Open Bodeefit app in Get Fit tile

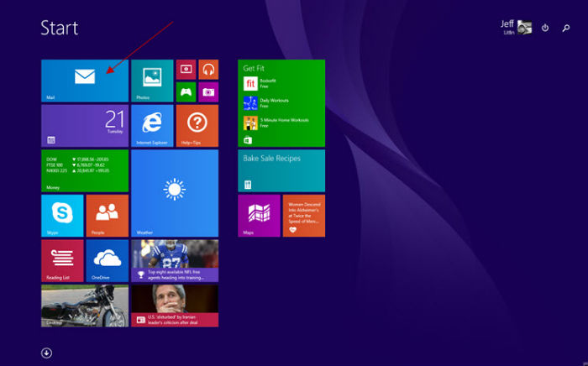point(260,84)
